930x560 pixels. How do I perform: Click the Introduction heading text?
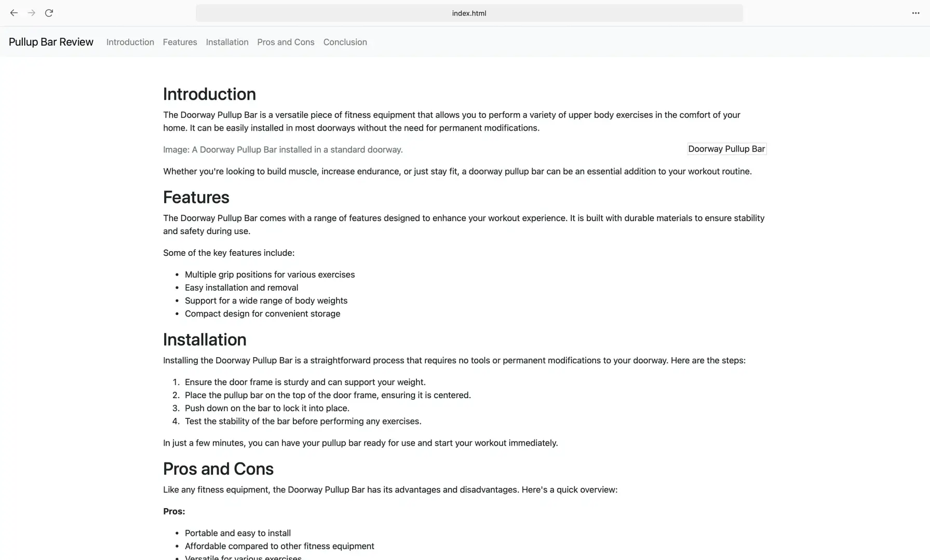(209, 94)
